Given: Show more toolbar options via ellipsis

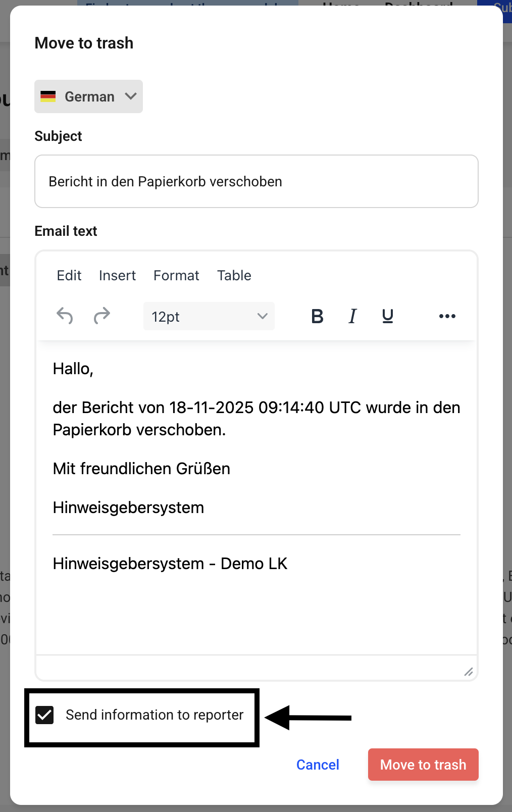Looking at the screenshot, I should pyautogui.click(x=447, y=316).
